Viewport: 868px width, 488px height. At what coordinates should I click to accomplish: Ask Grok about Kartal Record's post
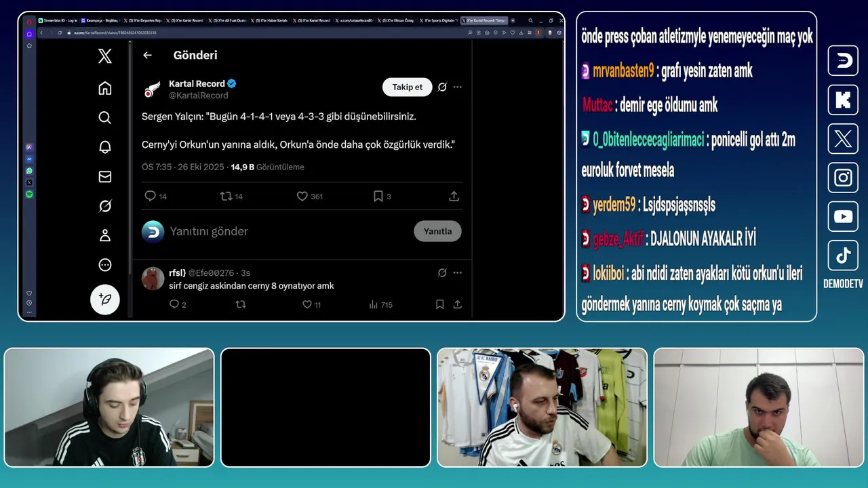coord(442,87)
